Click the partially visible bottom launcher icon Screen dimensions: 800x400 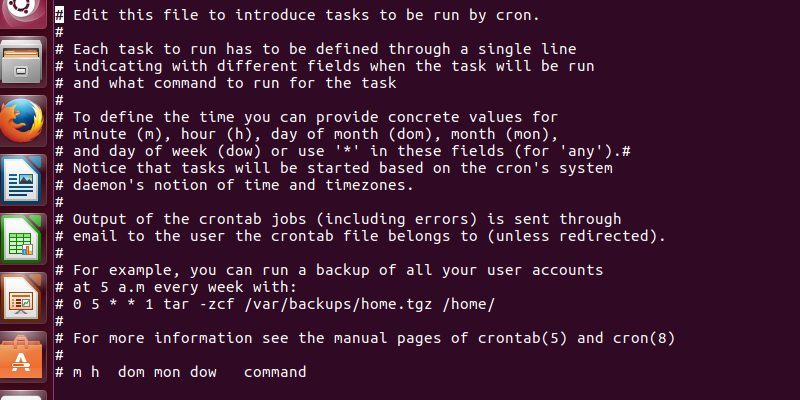click(24, 395)
